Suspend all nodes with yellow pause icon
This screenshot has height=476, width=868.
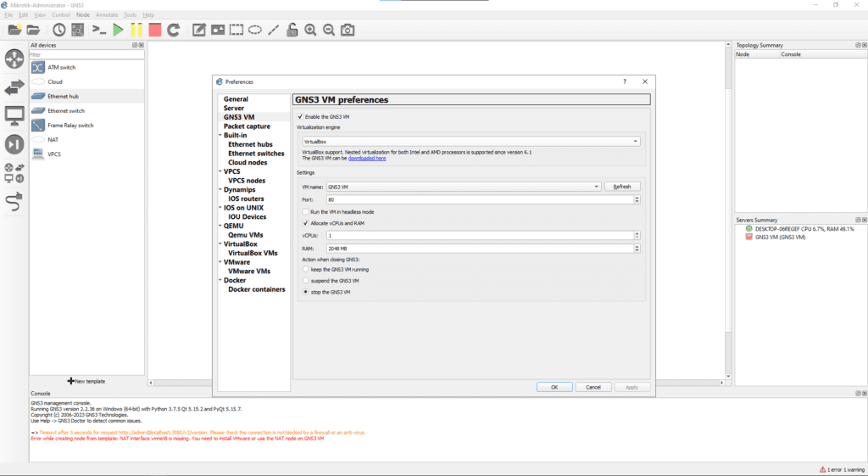[x=136, y=30]
